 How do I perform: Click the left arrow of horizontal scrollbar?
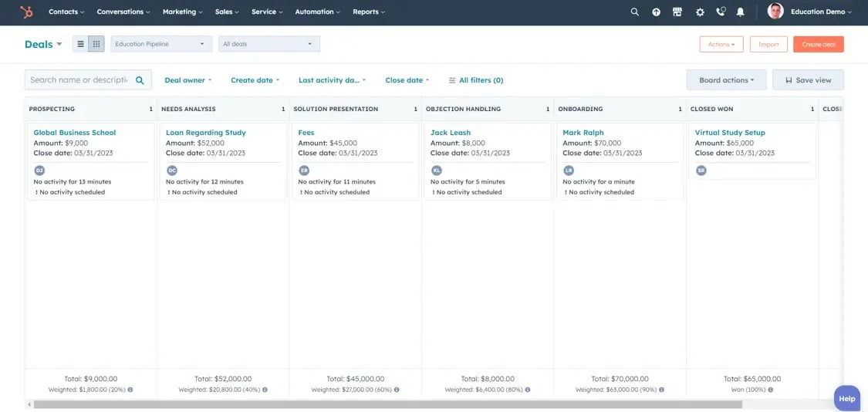(29, 405)
